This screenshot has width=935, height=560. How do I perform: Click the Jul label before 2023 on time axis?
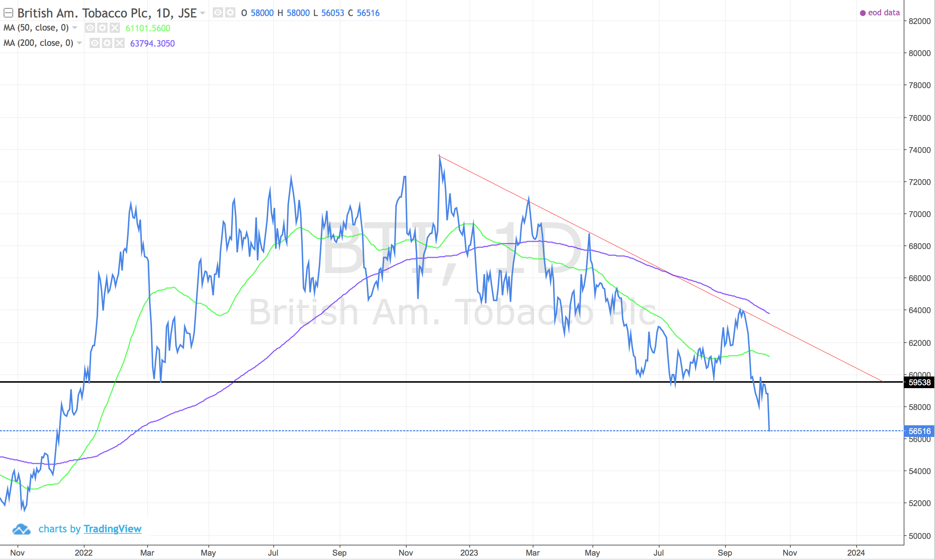coord(273,553)
